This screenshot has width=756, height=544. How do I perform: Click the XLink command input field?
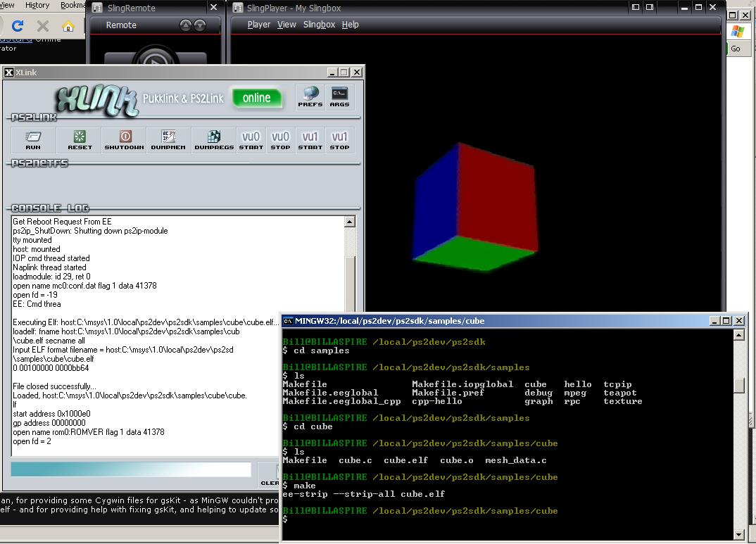click(131, 469)
